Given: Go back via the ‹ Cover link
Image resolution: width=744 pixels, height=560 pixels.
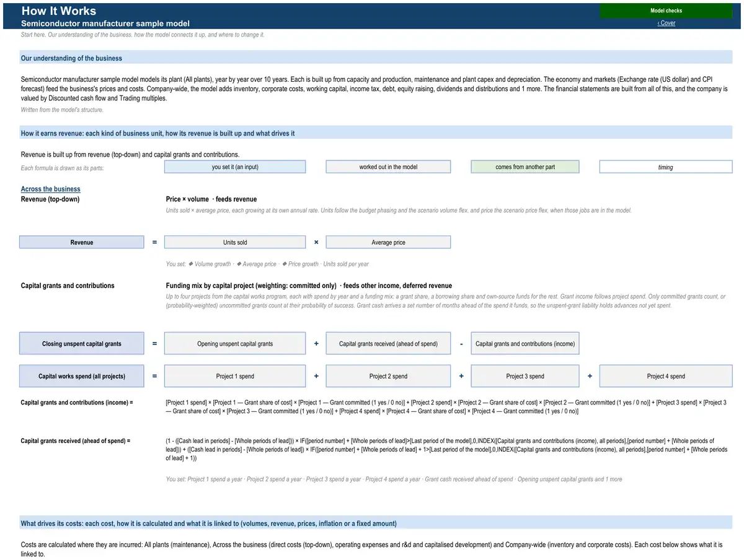Looking at the screenshot, I should [x=666, y=24].
